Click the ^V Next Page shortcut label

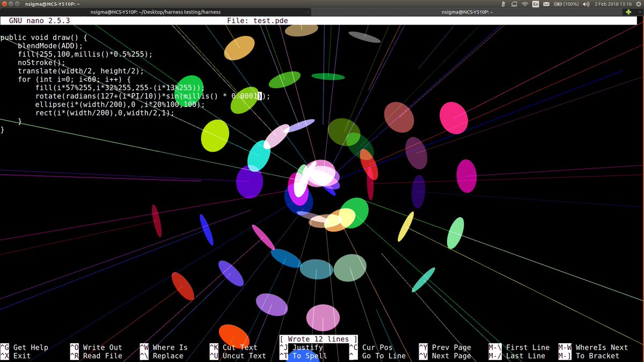coord(445,356)
